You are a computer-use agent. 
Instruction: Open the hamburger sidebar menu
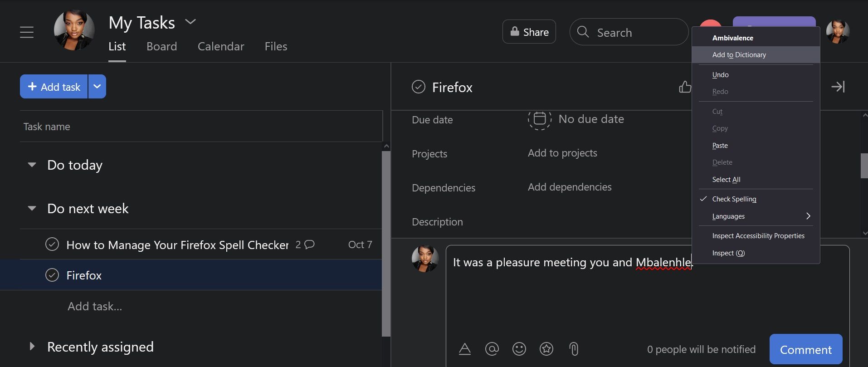27,32
